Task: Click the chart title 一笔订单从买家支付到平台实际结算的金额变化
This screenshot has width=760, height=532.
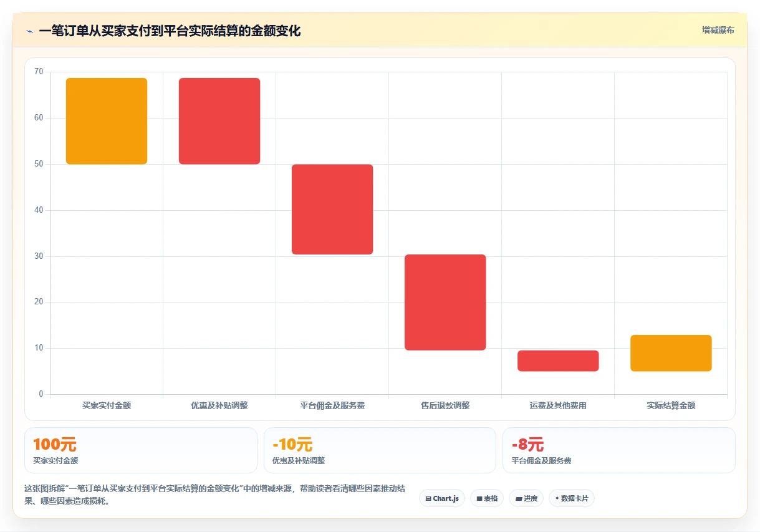Action: (170, 31)
